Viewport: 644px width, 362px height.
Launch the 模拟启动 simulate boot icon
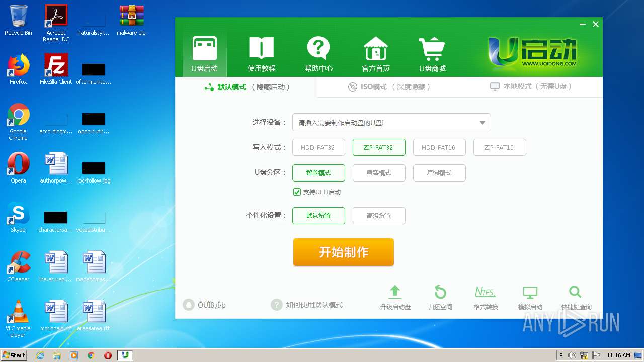point(530,298)
